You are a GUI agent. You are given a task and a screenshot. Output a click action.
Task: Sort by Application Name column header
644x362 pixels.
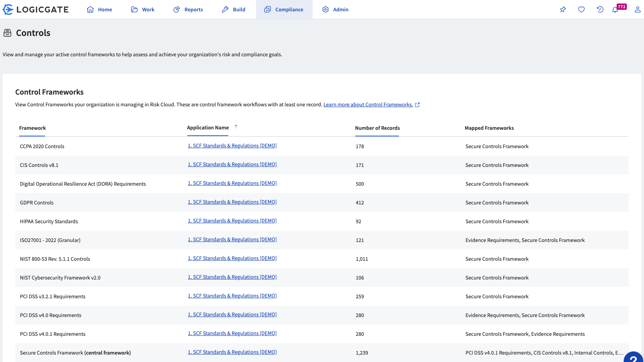coord(208,127)
